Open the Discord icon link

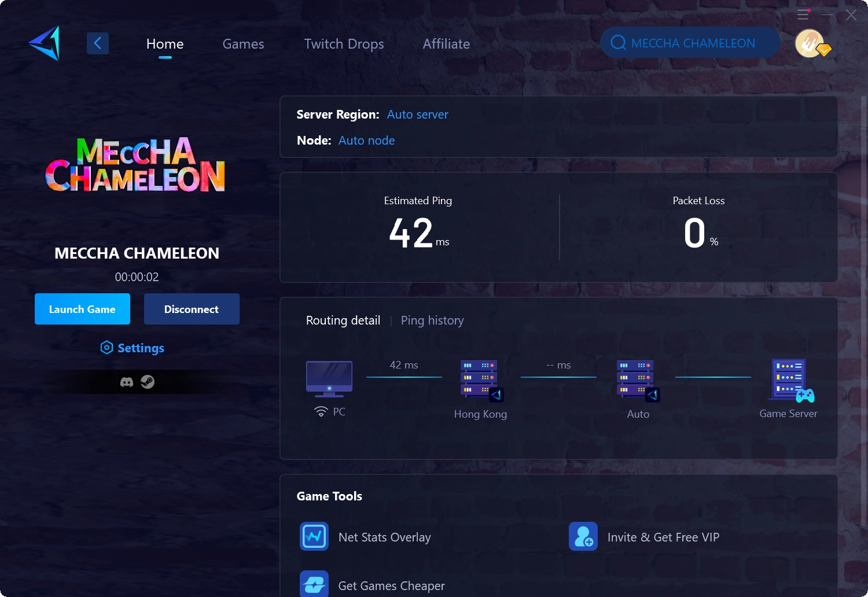click(x=127, y=382)
